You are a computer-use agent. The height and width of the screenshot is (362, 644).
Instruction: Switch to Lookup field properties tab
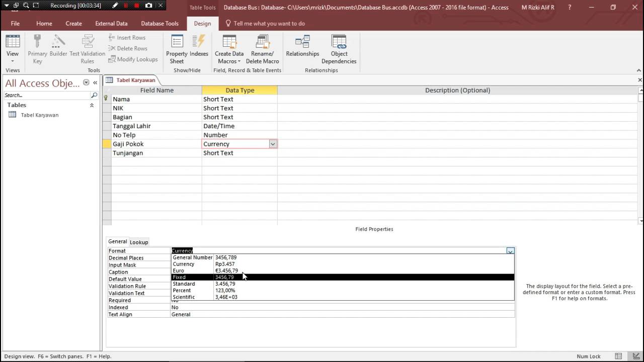[x=139, y=242]
